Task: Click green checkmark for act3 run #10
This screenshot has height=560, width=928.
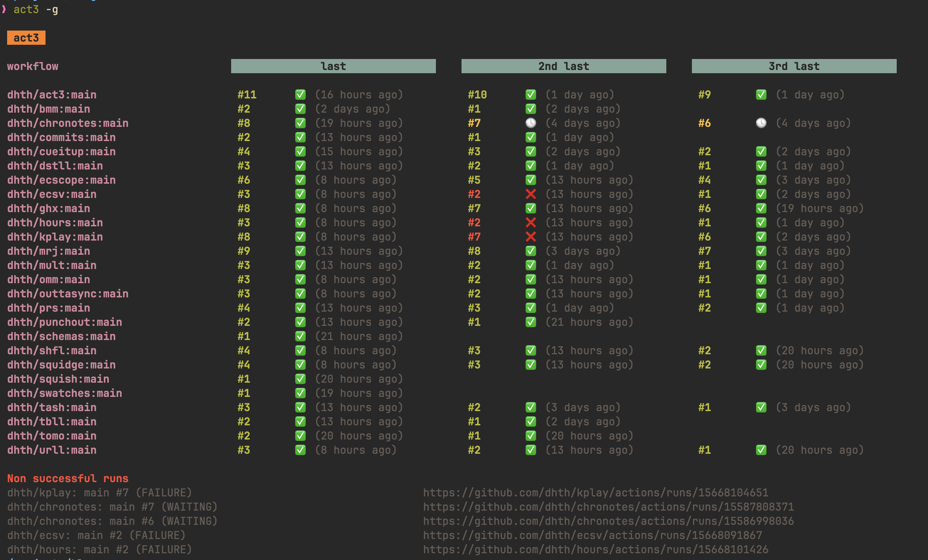Action: 530,95
